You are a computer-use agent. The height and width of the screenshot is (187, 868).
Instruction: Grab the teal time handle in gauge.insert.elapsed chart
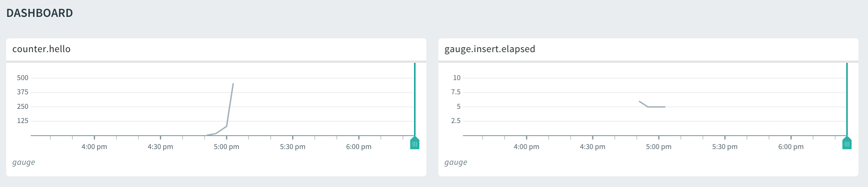[847, 143]
